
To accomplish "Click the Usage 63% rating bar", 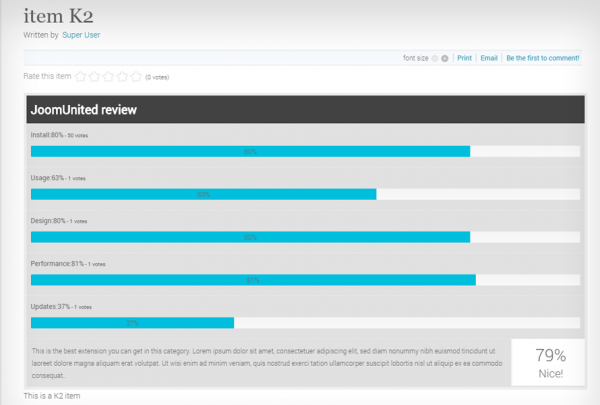I will (305, 194).
